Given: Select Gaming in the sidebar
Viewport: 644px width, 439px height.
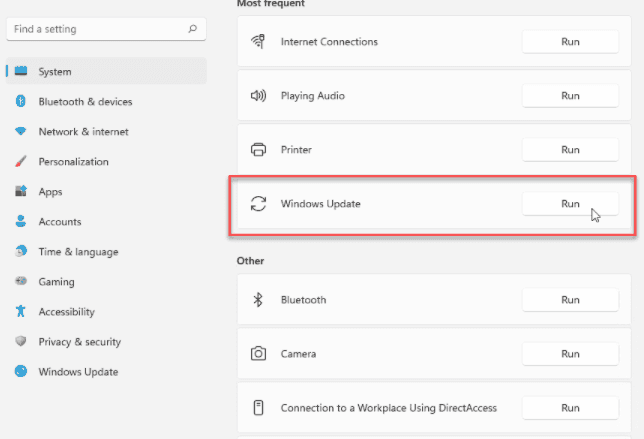Looking at the screenshot, I should click(106, 281).
